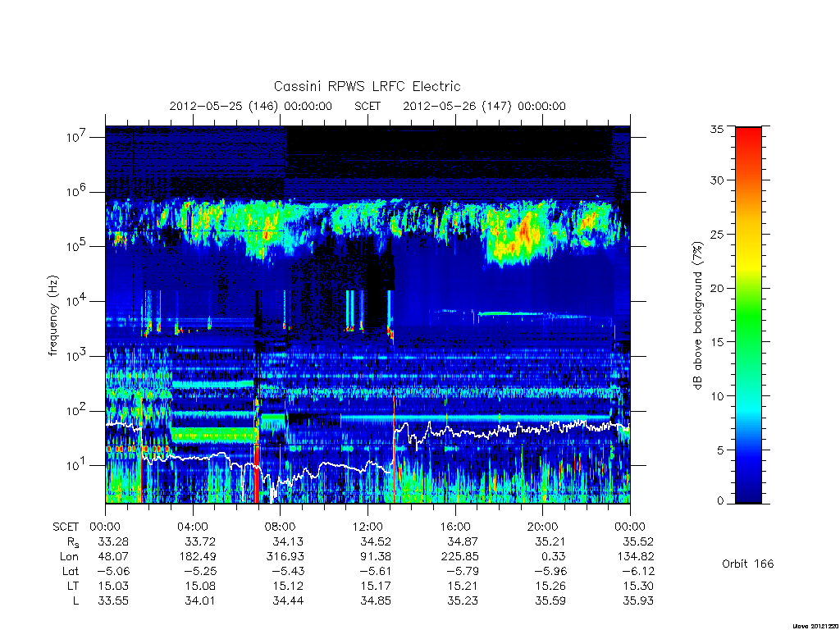Screen dimensions: 840x630
Task: Click the 08:00 time tick label
Action: tap(280, 527)
